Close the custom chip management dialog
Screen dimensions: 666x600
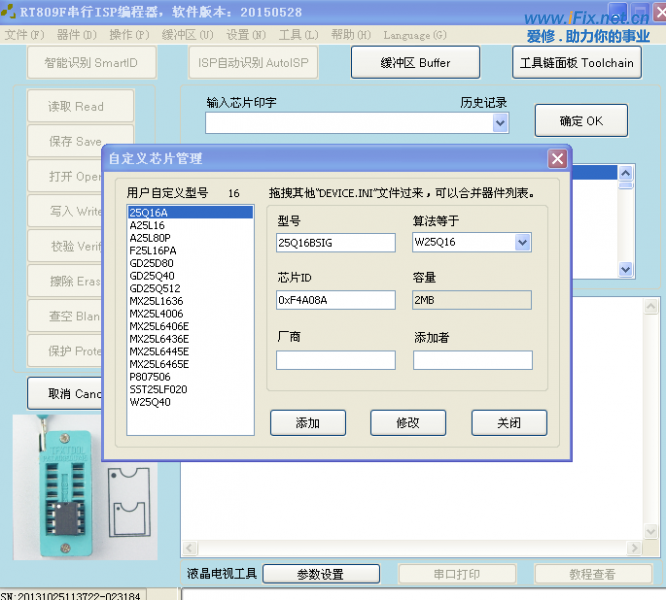[x=557, y=159]
